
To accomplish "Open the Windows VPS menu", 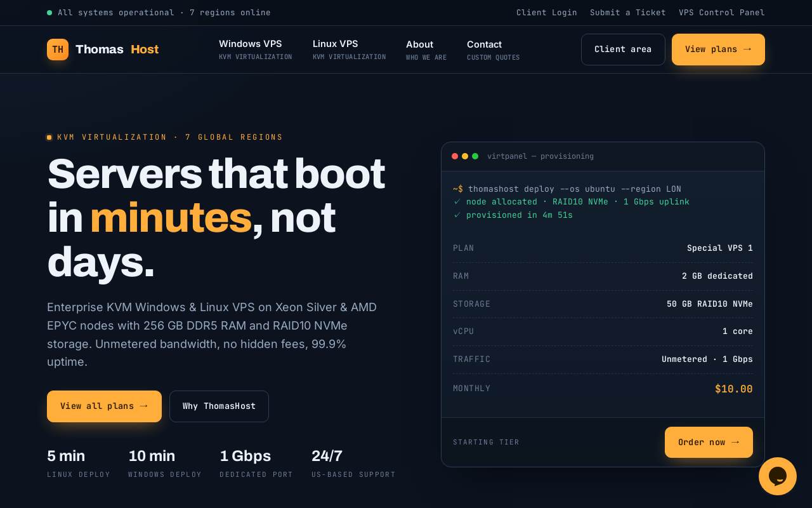I will [256, 50].
